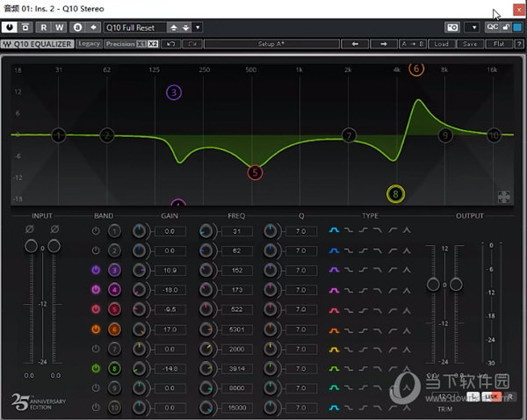Click the Waves redo arrow icon
This screenshot has width=527, height=420.
pos(192,44)
